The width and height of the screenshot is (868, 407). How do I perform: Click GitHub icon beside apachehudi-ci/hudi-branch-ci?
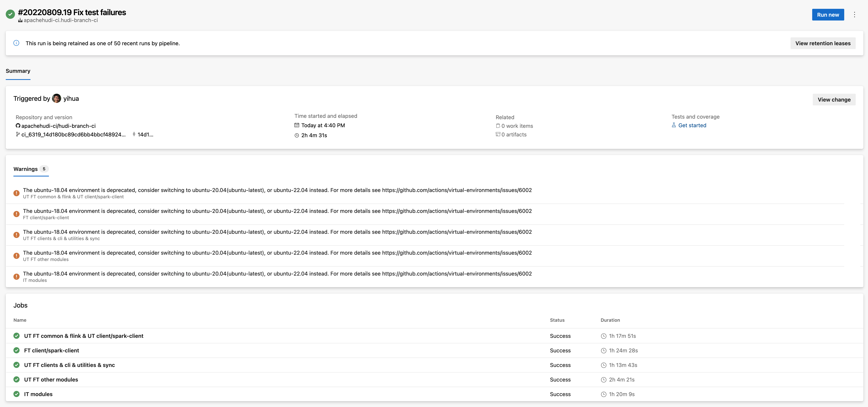point(18,126)
